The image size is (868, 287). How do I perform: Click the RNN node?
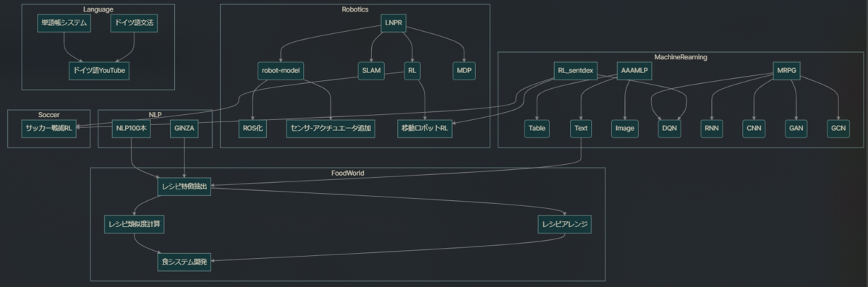[711, 129]
